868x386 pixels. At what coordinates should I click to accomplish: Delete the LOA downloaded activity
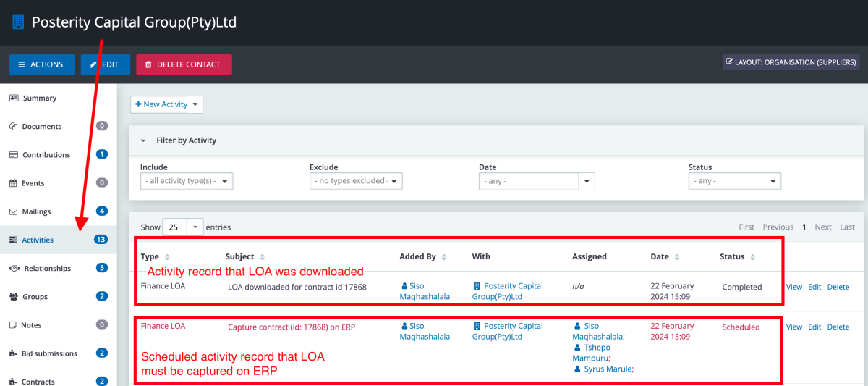(838, 287)
